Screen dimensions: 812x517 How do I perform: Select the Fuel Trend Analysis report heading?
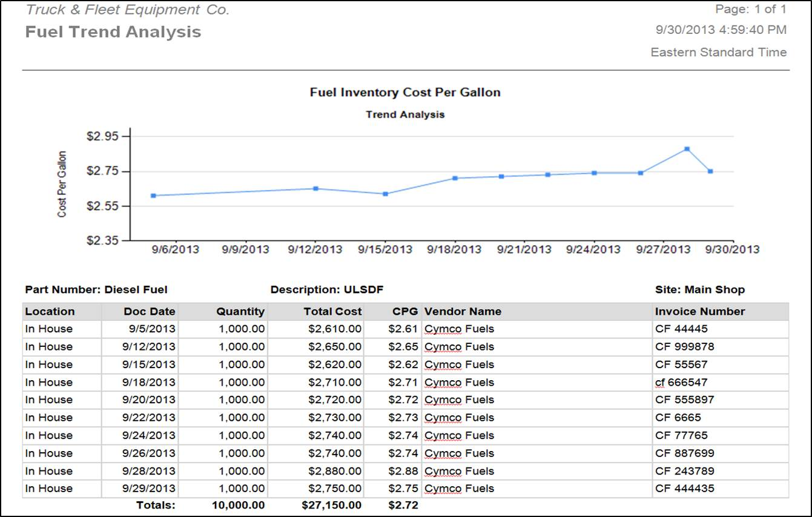(x=113, y=32)
